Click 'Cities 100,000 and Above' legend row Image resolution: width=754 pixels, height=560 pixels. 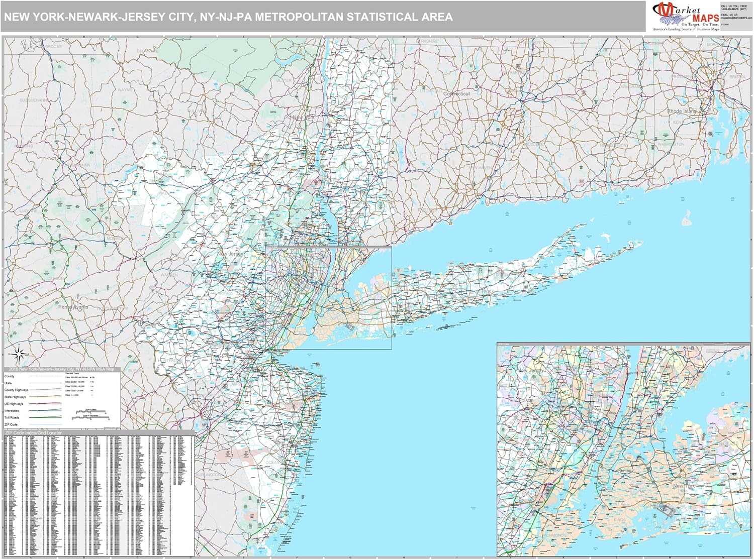coord(80,377)
